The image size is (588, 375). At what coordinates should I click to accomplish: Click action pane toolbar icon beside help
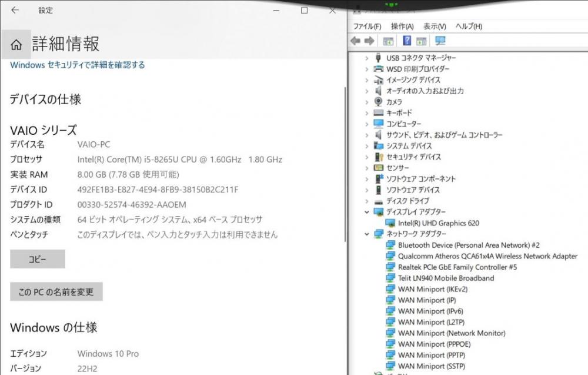422,41
